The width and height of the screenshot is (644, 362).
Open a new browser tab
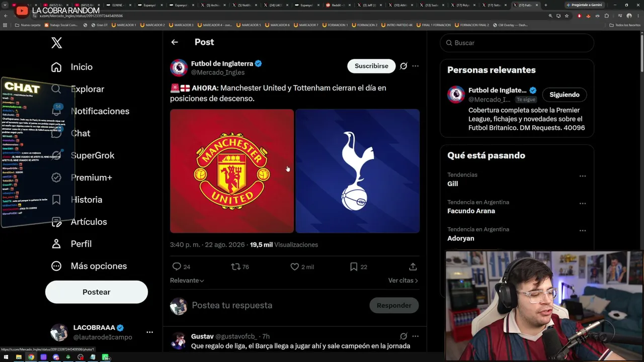546,5
